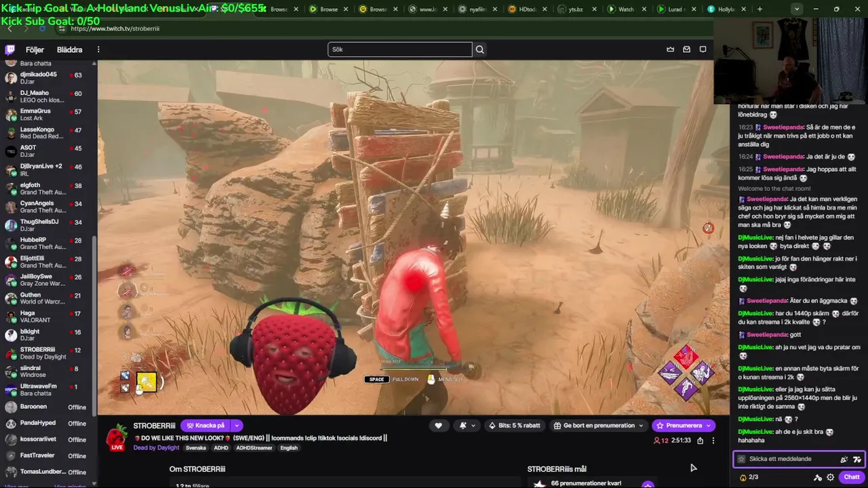Open followed channel Guthen

(x=47, y=298)
